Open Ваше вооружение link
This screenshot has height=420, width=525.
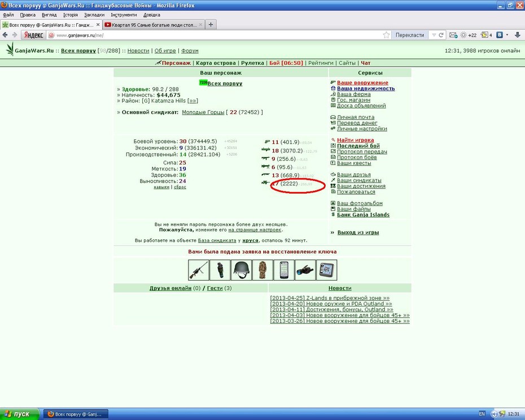(x=362, y=83)
